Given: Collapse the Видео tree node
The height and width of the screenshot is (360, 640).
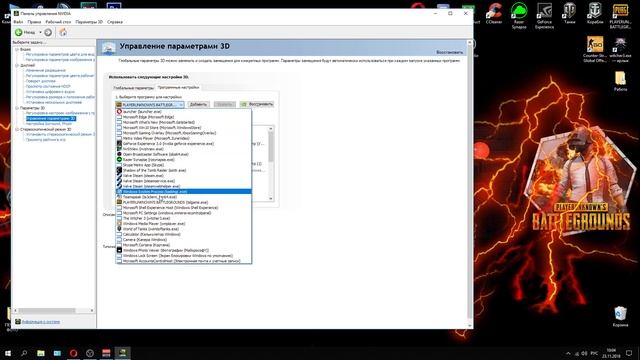Looking at the screenshot, I should [x=17, y=49].
